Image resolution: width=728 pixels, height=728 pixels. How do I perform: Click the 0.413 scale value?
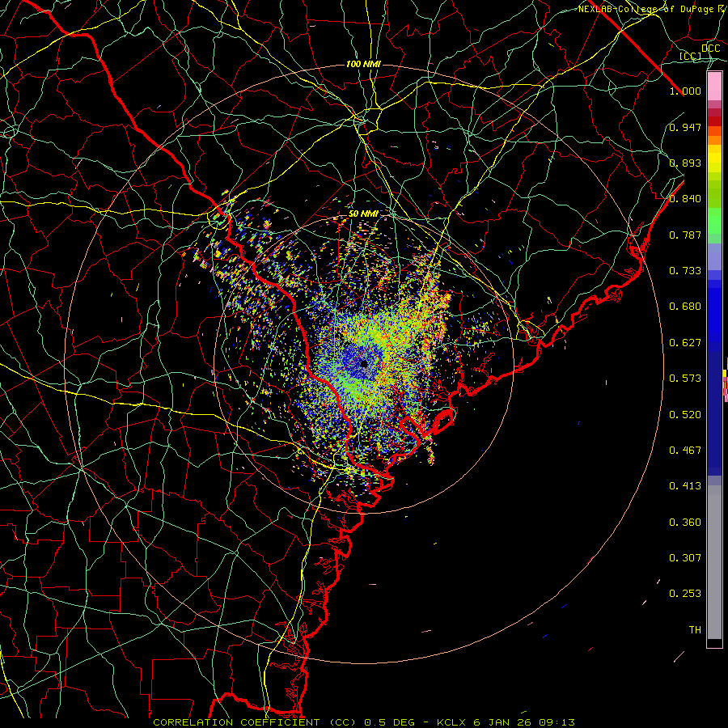pyautogui.click(x=685, y=486)
